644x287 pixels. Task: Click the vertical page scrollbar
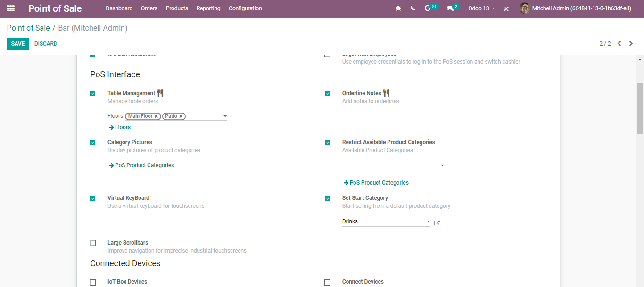tap(640, 108)
